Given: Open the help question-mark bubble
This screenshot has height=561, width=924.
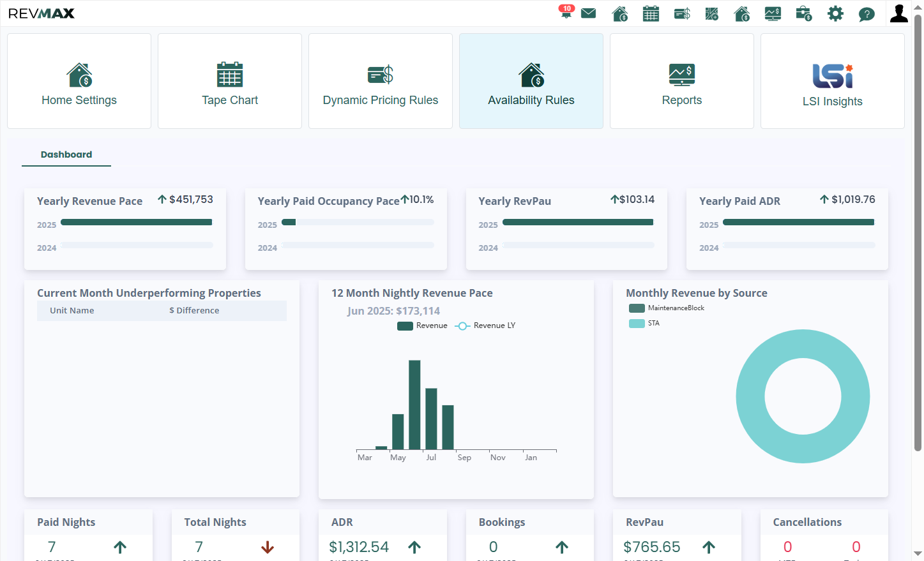Looking at the screenshot, I should [867, 14].
